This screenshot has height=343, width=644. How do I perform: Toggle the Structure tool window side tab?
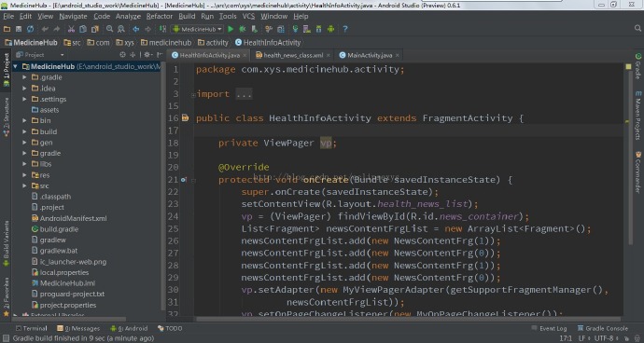point(7,117)
